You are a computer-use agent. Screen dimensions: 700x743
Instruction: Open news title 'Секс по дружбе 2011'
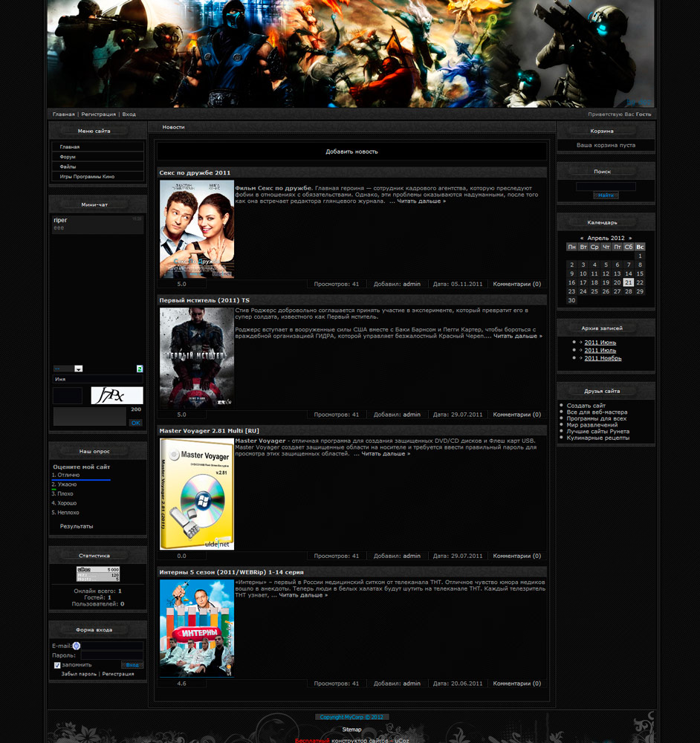195,173
